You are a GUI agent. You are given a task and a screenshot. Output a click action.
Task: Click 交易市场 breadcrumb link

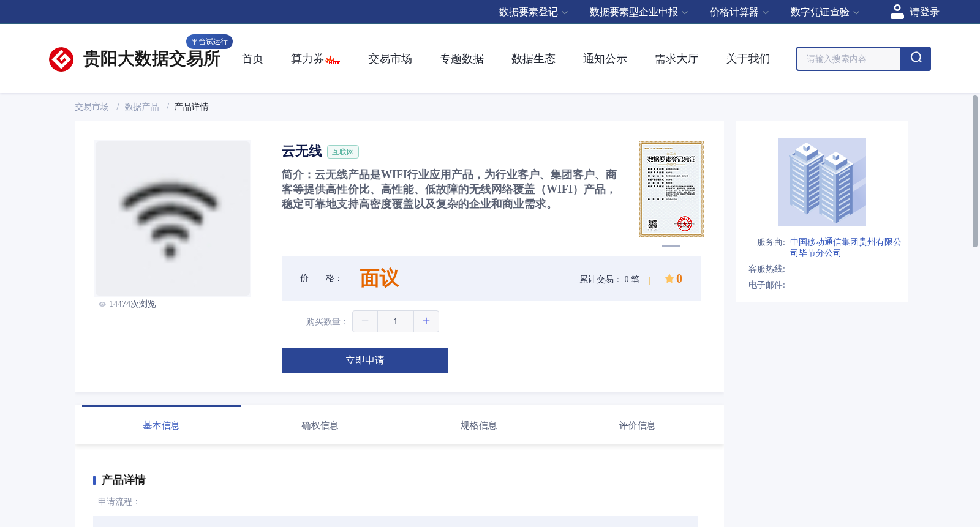92,107
